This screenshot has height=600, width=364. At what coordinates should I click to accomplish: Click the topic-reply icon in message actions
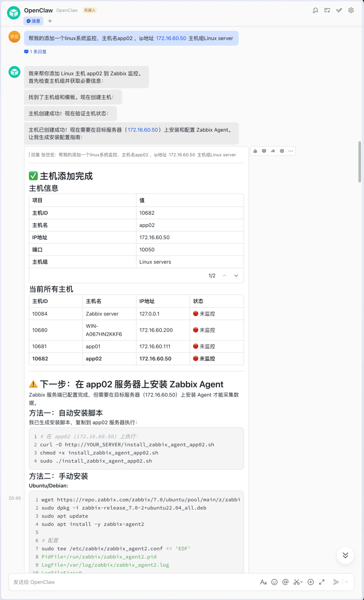pos(282,151)
